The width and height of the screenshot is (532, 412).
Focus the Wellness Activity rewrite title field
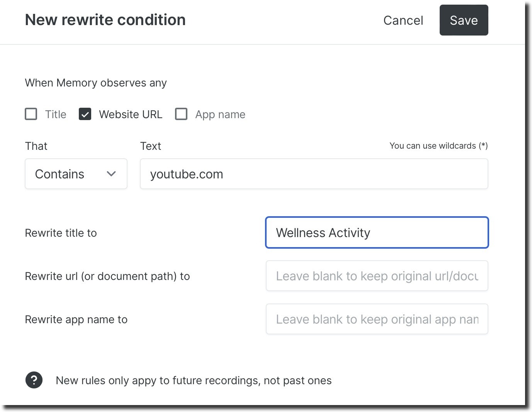[377, 232]
